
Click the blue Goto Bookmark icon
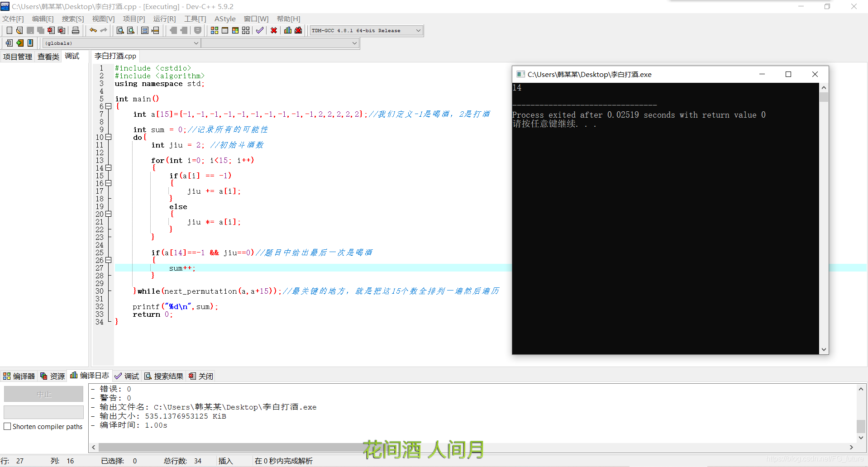click(30, 43)
